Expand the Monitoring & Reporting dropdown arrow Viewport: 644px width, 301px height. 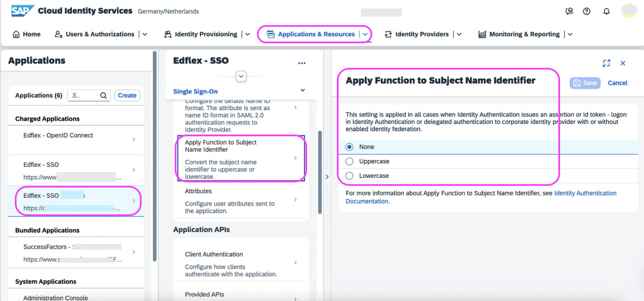coord(570,34)
